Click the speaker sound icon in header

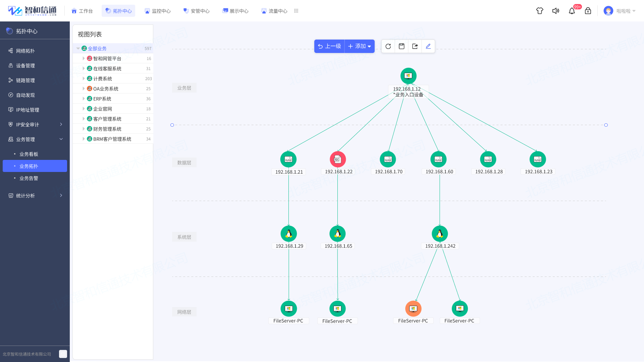556,11
